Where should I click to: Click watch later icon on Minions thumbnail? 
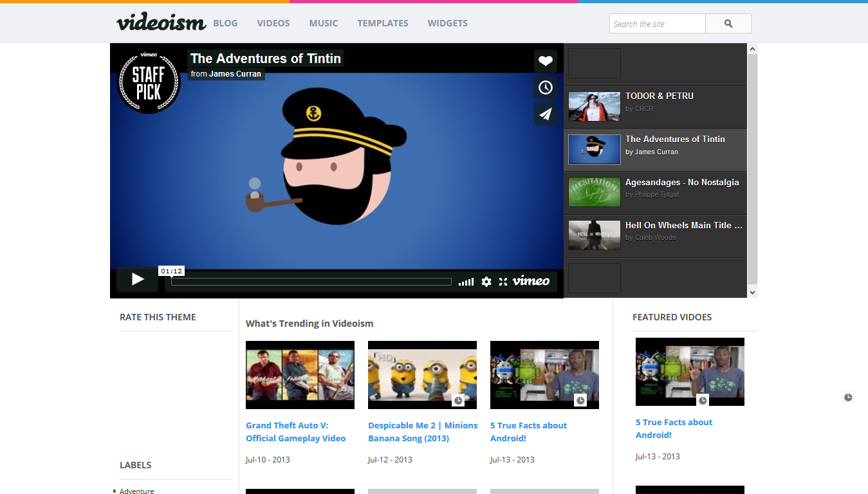(458, 400)
